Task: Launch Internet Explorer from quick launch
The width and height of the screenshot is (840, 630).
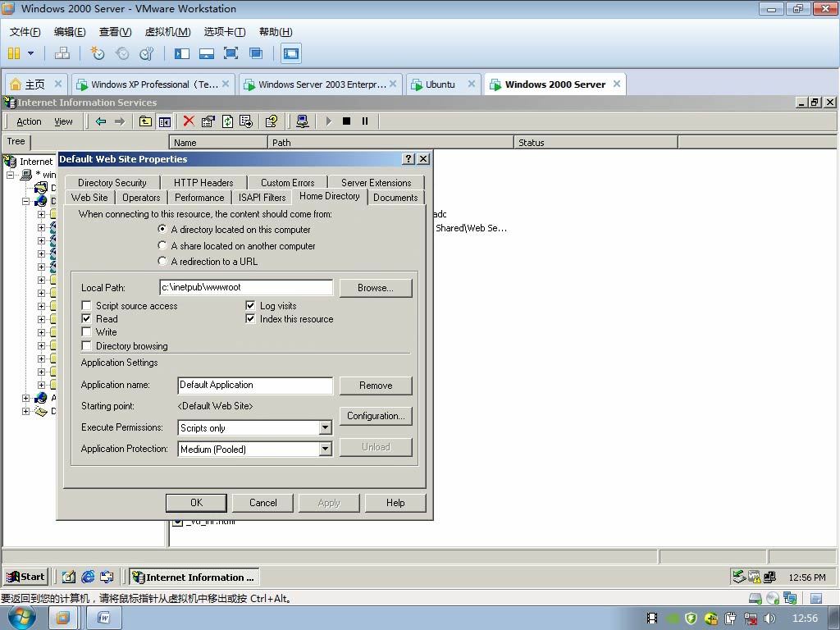Action: (88, 577)
